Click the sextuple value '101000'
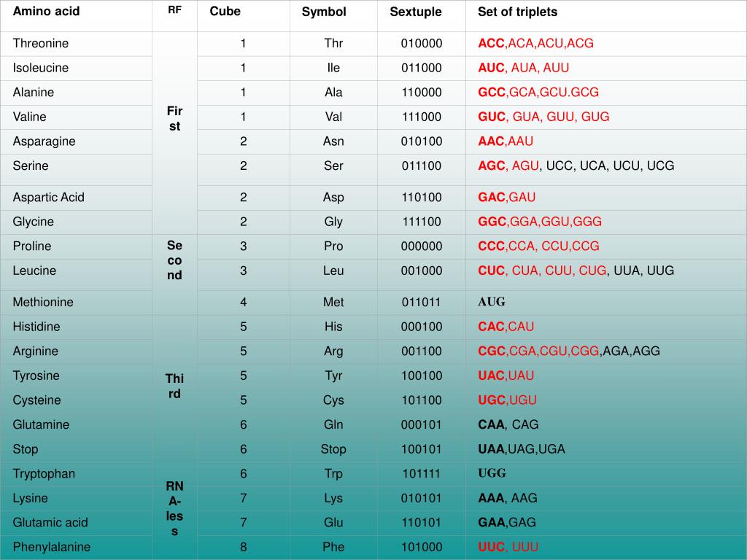The width and height of the screenshot is (747, 560). [x=422, y=547]
